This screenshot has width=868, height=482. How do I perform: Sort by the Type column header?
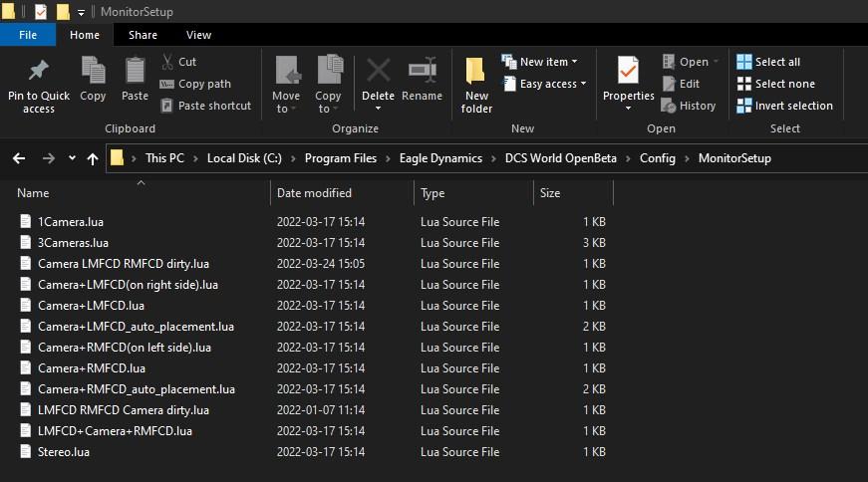[x=433, y=193]
